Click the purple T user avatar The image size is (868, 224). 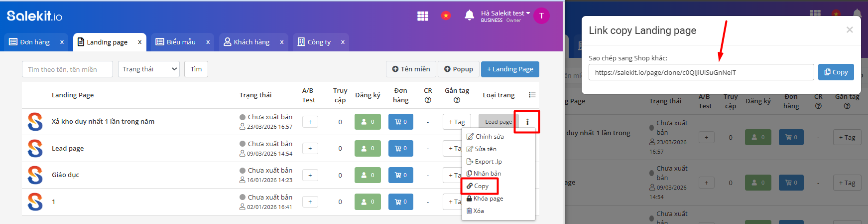pyautogui.click(x=541, y=16)
